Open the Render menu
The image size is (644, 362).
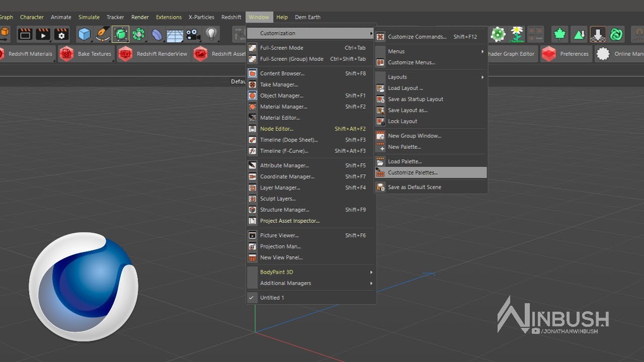[140, 17]
